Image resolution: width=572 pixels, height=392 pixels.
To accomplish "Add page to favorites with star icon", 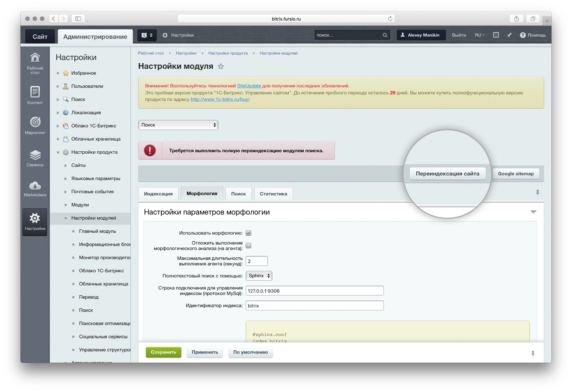I will pyautogui.click(x=221, y=67).
